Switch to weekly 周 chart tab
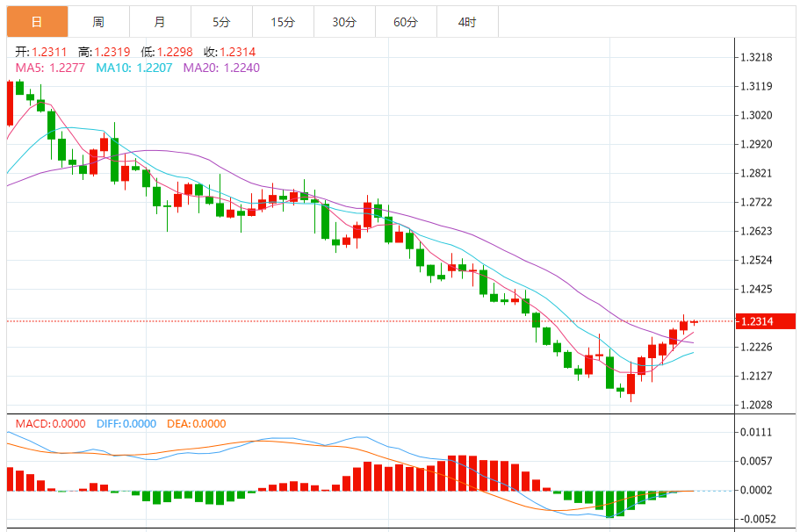800x532 pixels. pos(98,22)
